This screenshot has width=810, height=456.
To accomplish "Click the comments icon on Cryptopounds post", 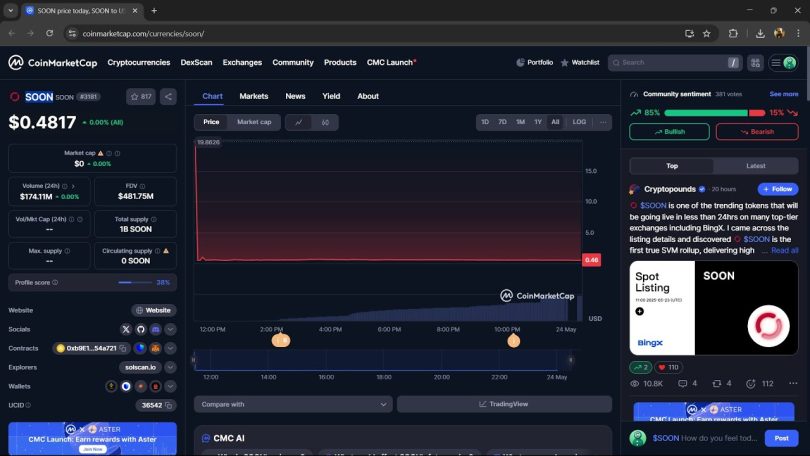I will tap(682, 384).
